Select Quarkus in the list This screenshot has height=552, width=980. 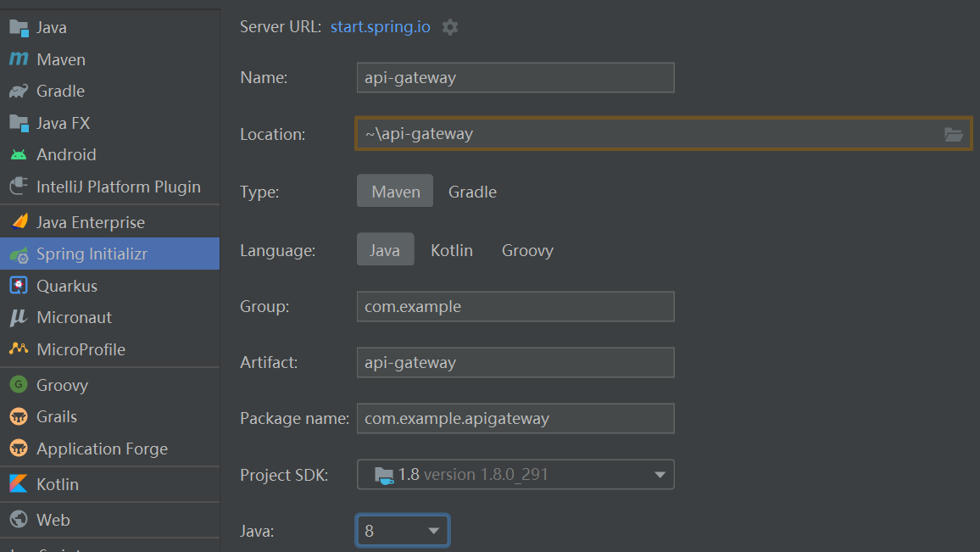110,286
